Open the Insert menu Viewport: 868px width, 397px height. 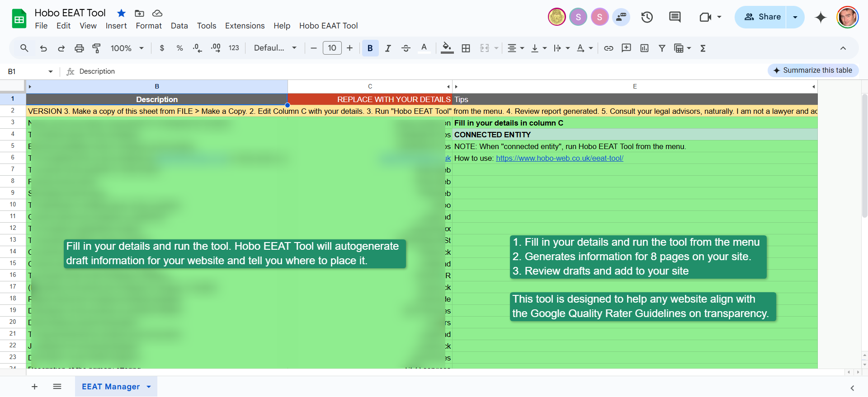click(116, 26)
